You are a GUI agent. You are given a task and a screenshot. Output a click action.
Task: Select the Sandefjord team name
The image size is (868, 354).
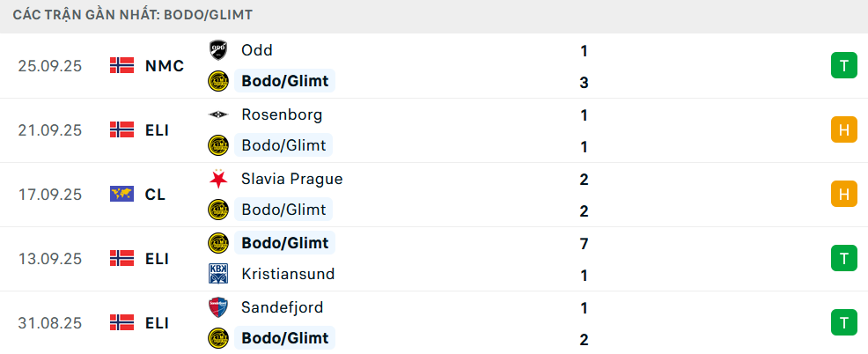pos(282,307)
